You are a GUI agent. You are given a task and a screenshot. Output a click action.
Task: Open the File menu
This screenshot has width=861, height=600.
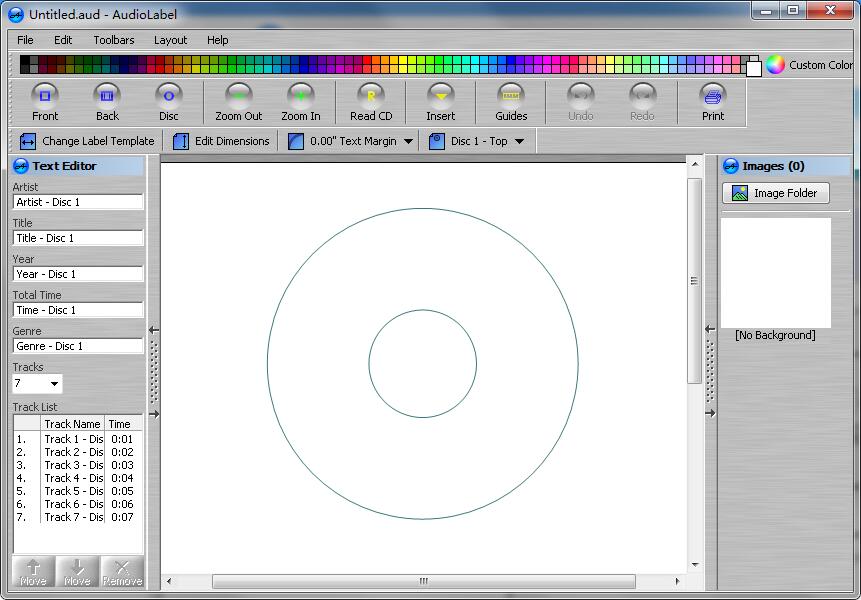click(25, 40)
